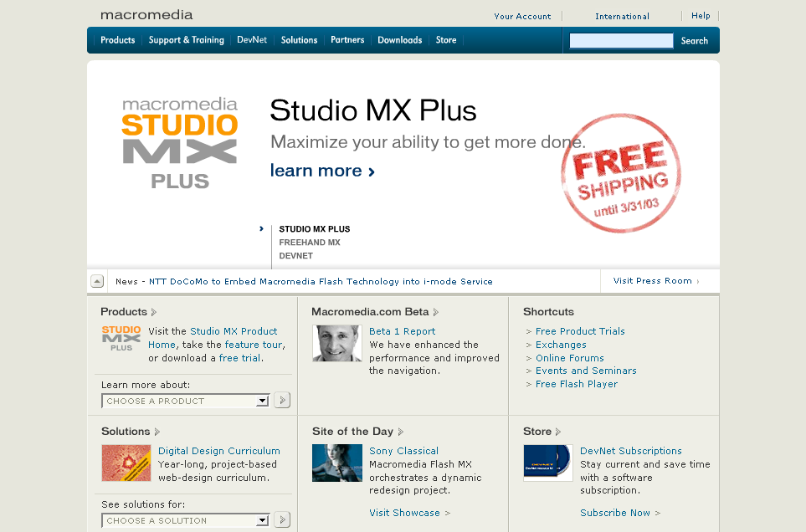Click the Studio MX Plus banner headline
Image resolution: width=806 pixels, height=532 pixels.
373,110
